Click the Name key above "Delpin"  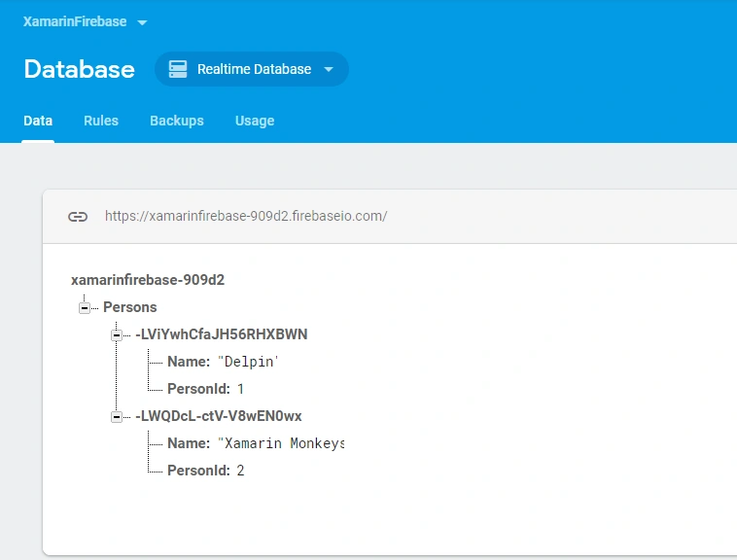point(189,362)
